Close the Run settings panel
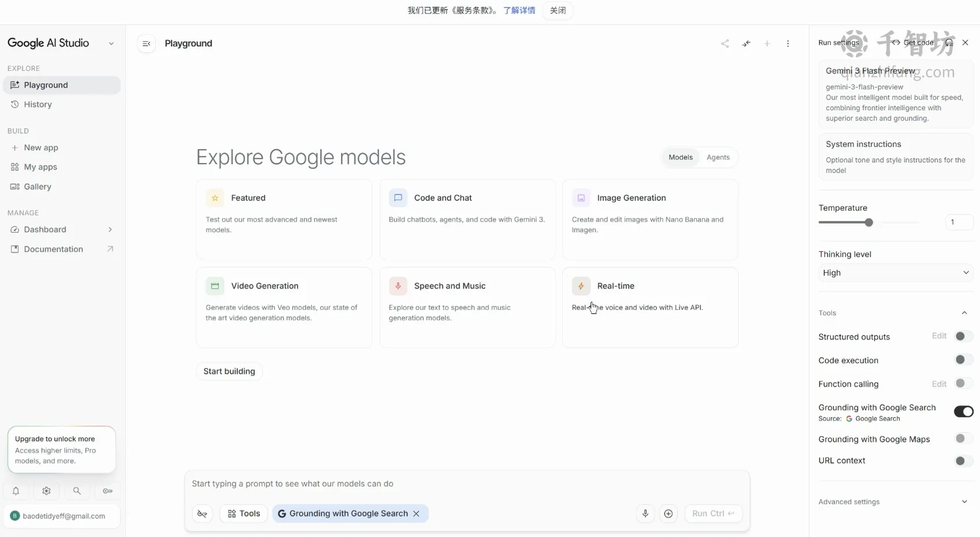The height and width of the screenshot is (537, 980). (x=965, y=42)
